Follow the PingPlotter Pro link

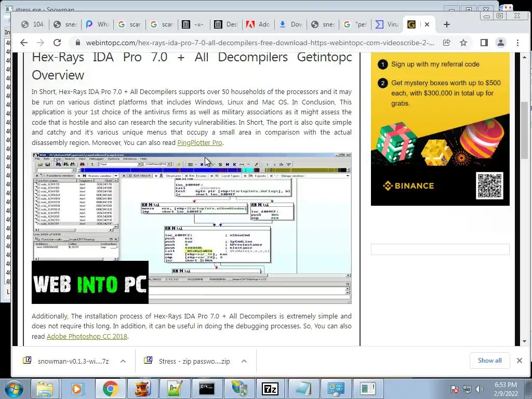tap(199, 142)
